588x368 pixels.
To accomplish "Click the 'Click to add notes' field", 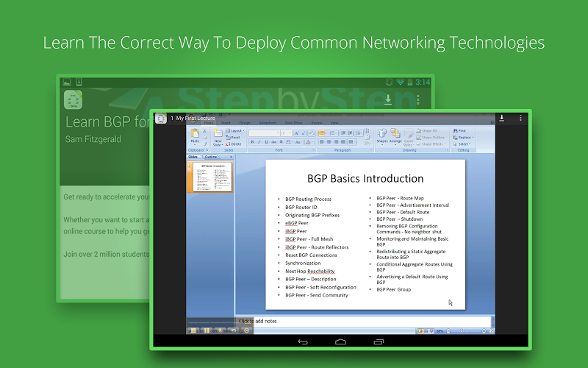I will click(363, 322).
